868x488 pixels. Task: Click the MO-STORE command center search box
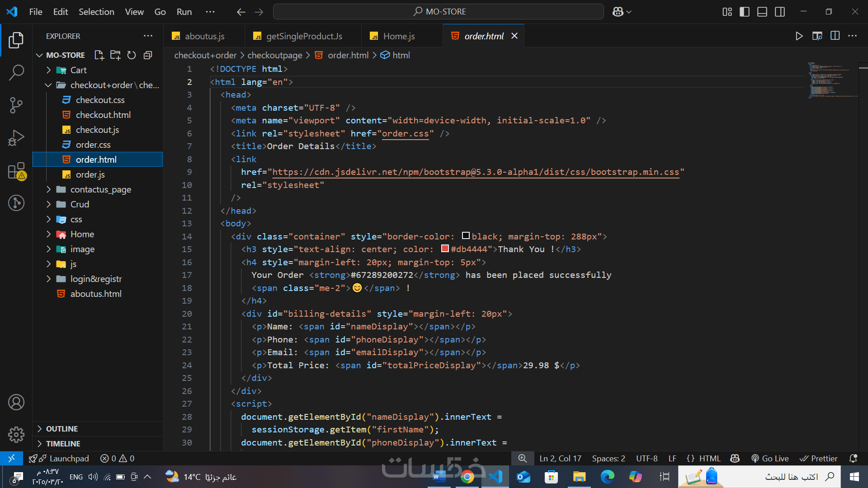[x=438, y=12]
